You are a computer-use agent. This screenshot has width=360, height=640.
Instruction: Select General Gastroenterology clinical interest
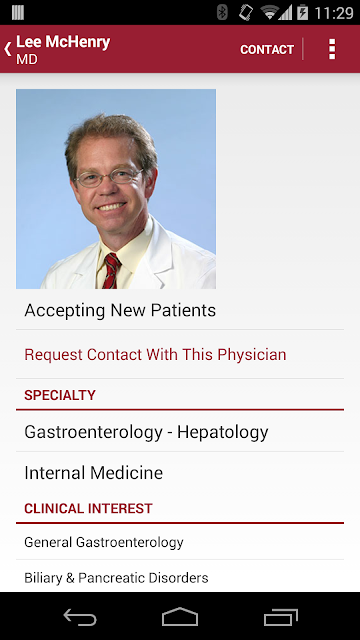point(180,542)
